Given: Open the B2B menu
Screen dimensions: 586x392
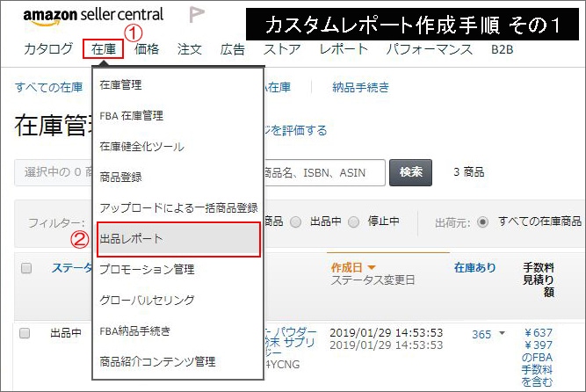Looking at the screenshot, I should [x=502, y=49].
